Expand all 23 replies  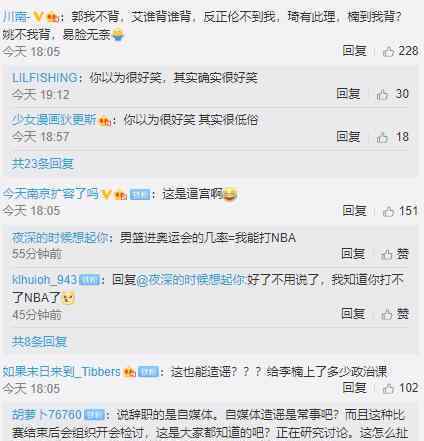point(43,164)
